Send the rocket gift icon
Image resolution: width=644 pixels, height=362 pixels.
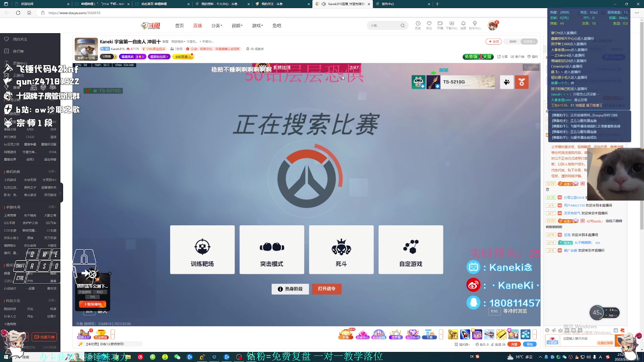click(x=465, y=334)
